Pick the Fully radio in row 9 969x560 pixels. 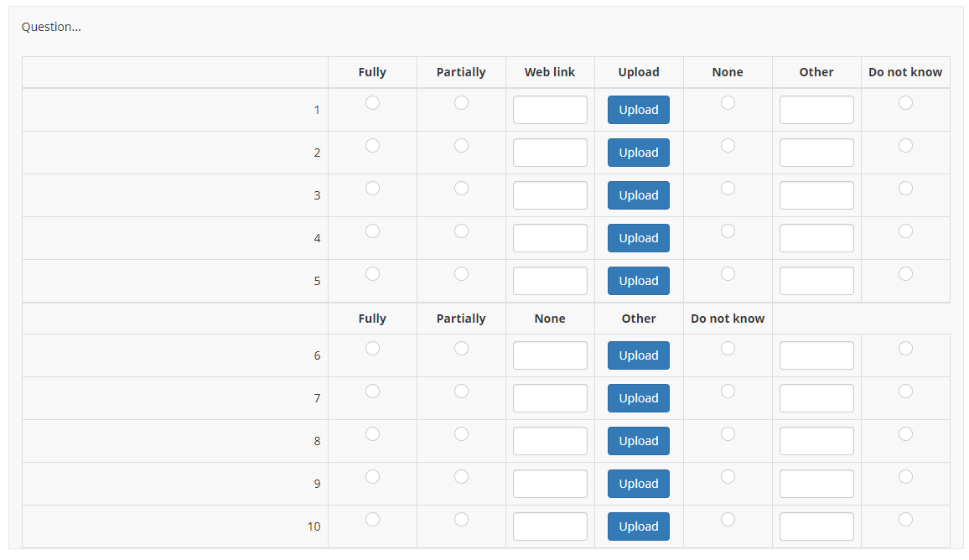point(372,477)
